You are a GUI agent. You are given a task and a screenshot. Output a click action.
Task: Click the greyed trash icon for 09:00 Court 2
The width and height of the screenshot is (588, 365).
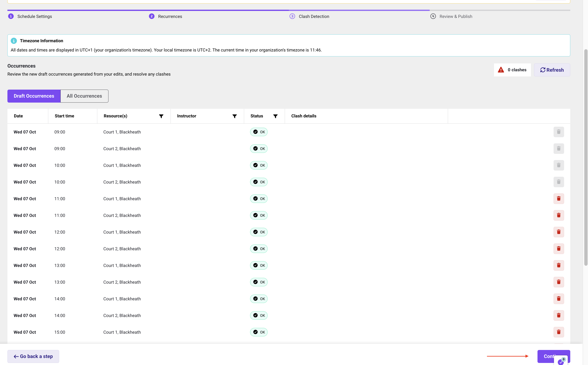(x=559, y=149)
